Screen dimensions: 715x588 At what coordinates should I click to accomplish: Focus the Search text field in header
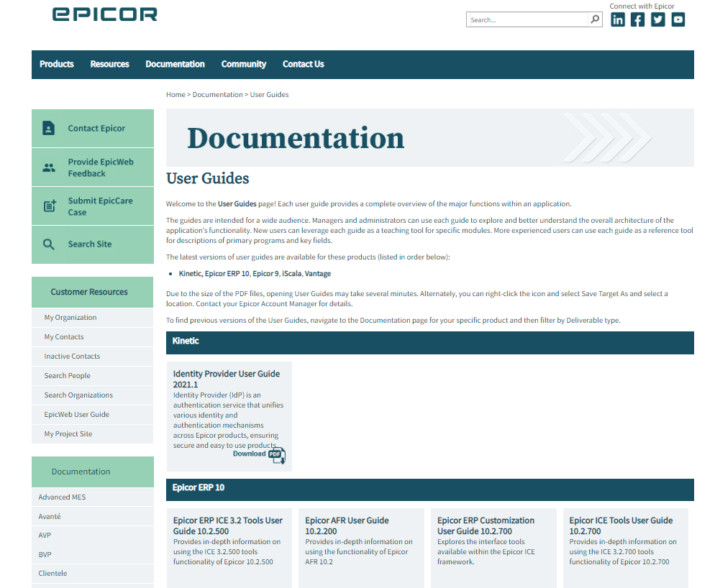pos(527,19)
